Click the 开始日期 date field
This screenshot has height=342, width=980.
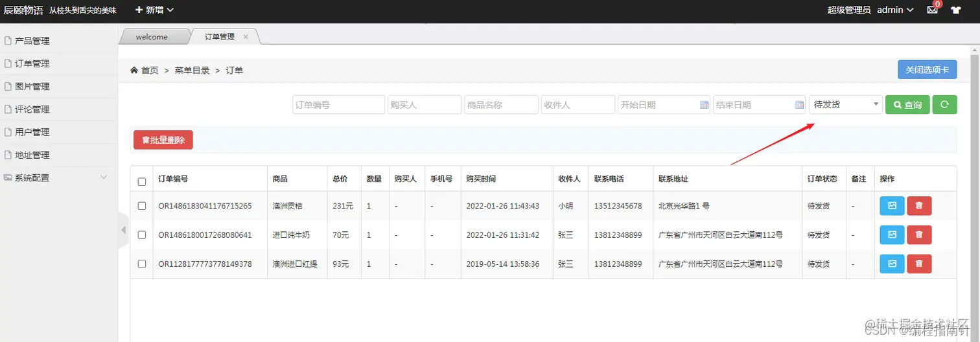(x=664, y=104)
